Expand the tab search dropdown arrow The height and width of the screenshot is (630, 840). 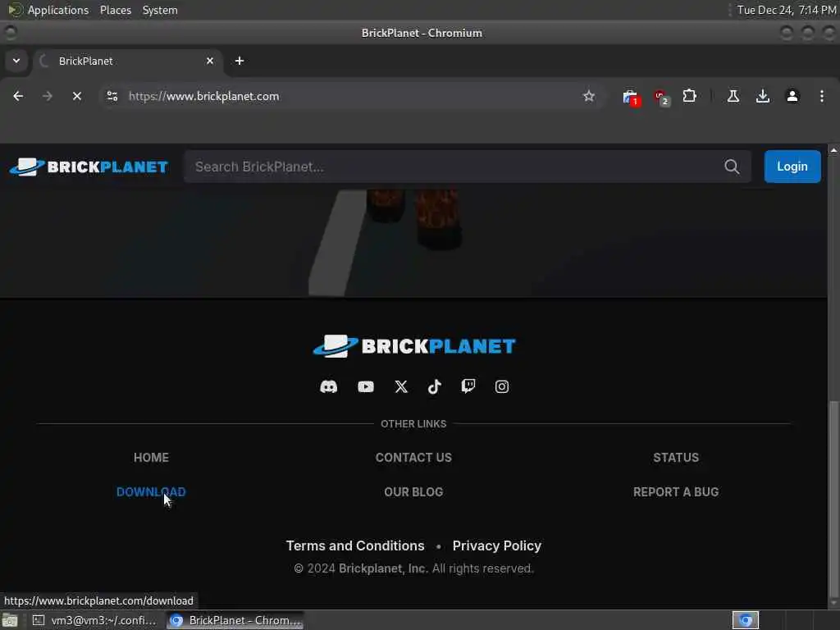(x=16, y=61)
